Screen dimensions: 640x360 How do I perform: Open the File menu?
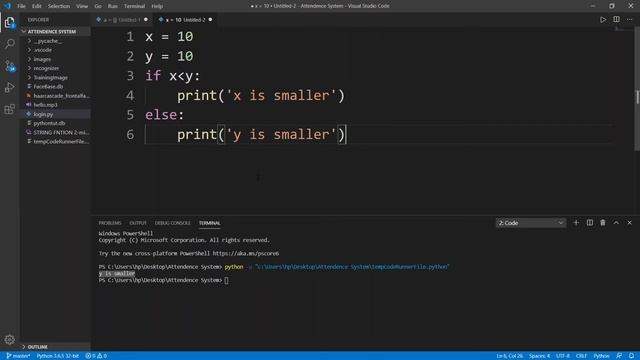(21, 6)
